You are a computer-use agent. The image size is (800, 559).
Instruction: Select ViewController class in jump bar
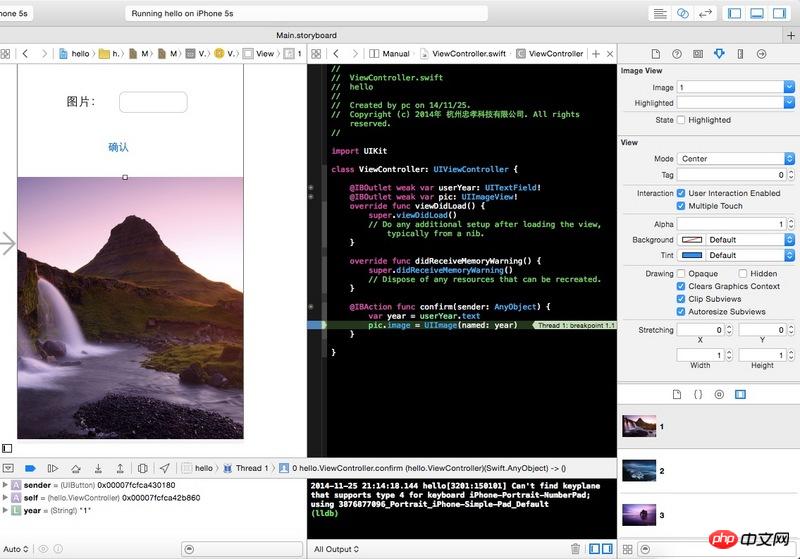(549, 54)
